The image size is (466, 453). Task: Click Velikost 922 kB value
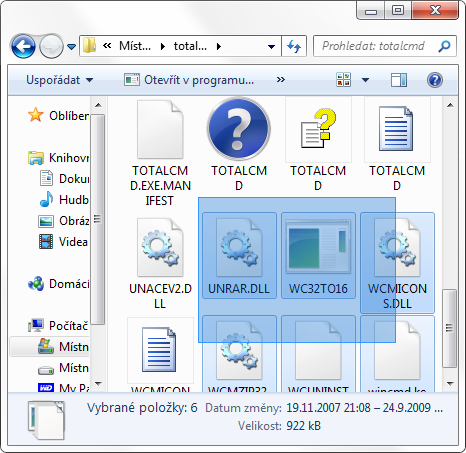pyautogui.click(x=303, y=426)
